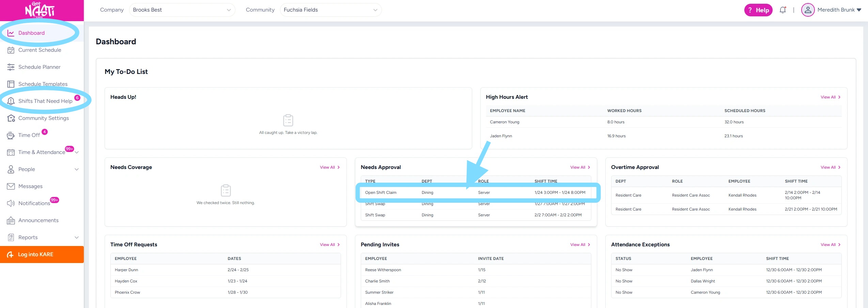This screenshot has width=868, height=308.
Task: Click the Community Settings house icon
Action: pyautogui.click(x=11, y=118)
